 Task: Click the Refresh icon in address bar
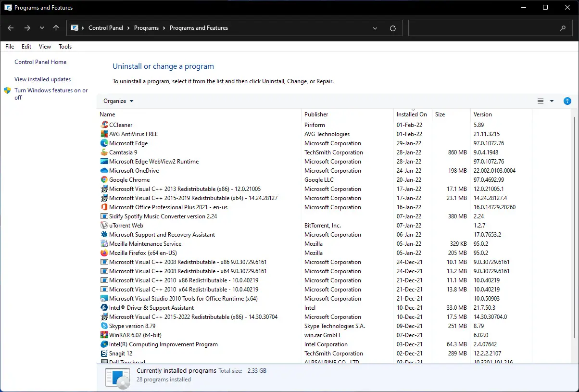pos(393,28)
